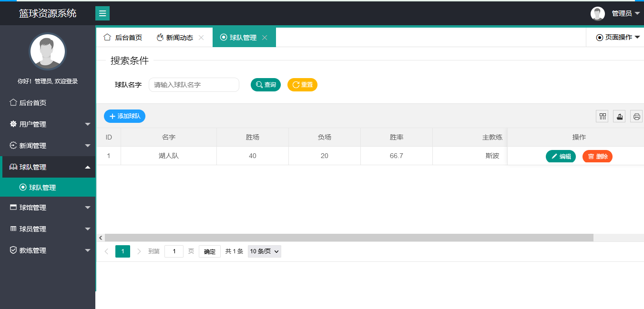Collapse 球队管理 parent menu
Screen dimensions: 644x309
click(x=48, y=167)
